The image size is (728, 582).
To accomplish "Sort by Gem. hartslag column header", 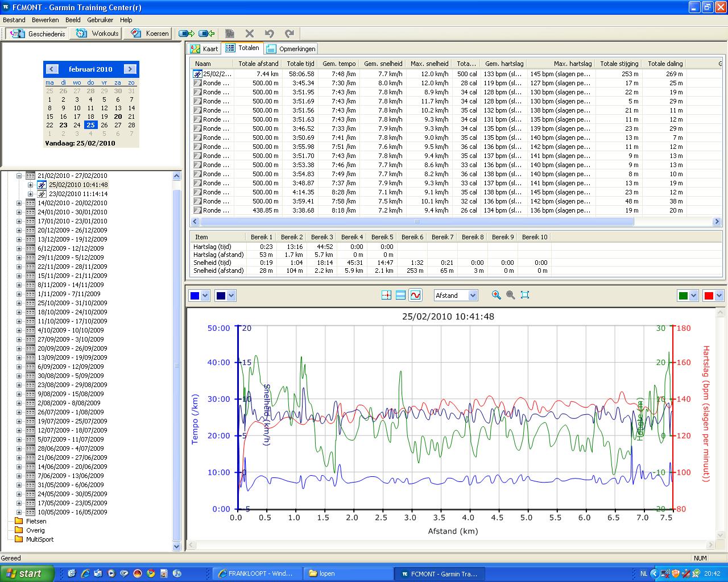I will coord(504,64).
